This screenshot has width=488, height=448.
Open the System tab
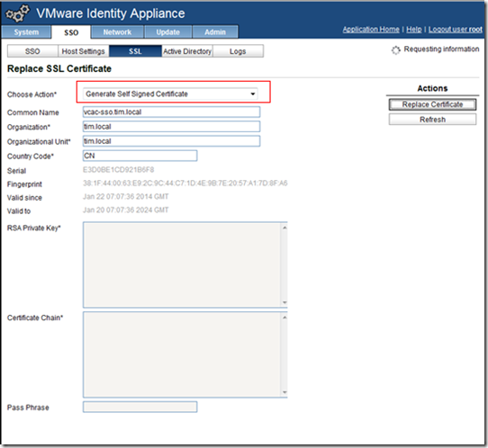(26, 32)
